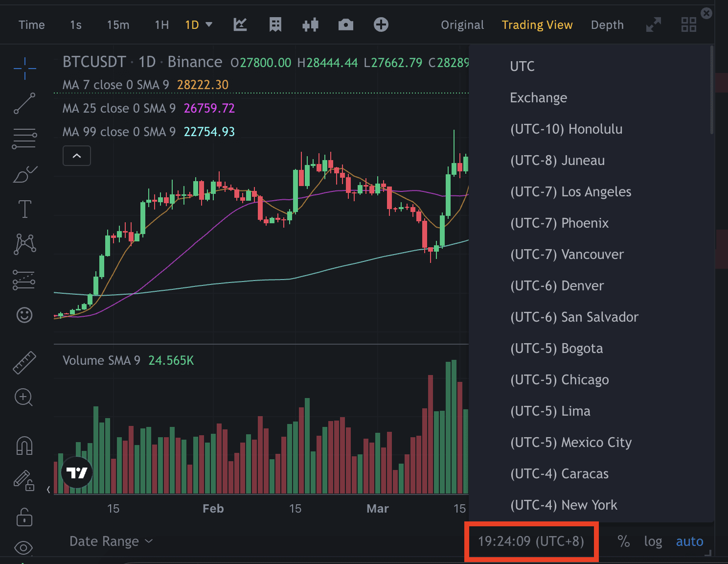728x564 pixels.
Task: Toggle log scale mode
Action: tap(653, 541)
